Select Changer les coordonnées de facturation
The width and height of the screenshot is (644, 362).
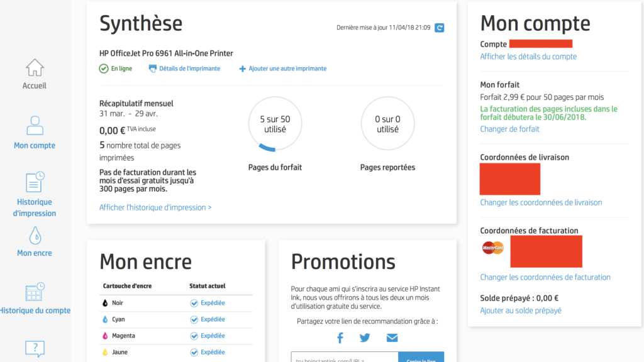545,277
